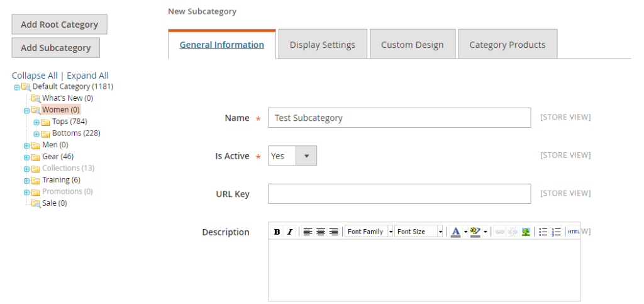This screenshot has height=304, width=644.
Task: Toggle bold in the description editor
Action: tap(277, 232)
